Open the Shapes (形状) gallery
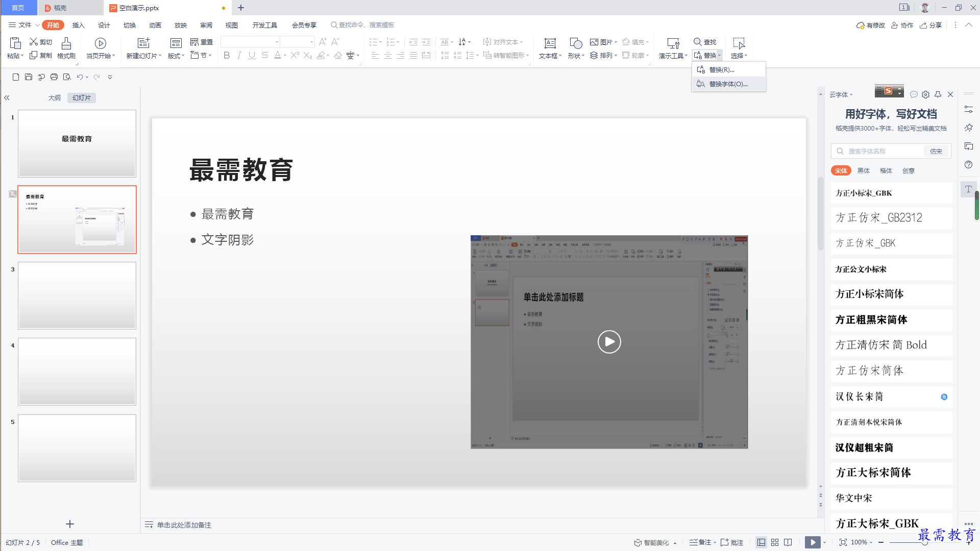Viewport: 980px width, 551px height. pyautogui.click(x=576, y=48)
